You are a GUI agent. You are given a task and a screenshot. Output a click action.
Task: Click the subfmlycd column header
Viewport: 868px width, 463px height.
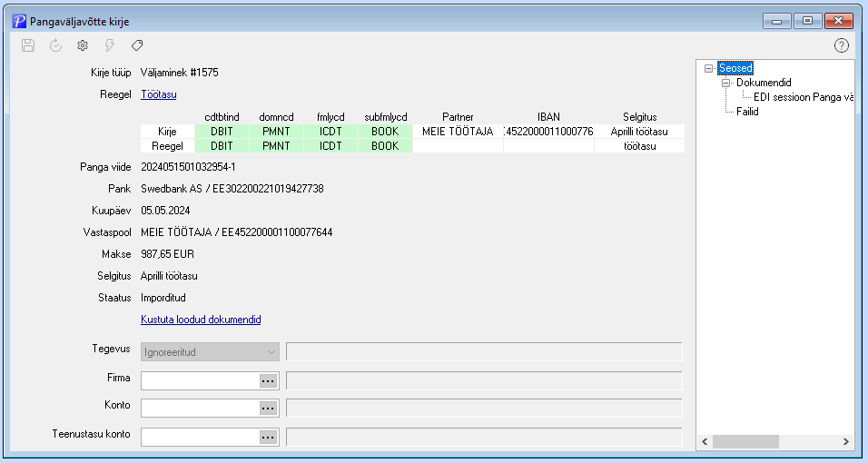385,117
